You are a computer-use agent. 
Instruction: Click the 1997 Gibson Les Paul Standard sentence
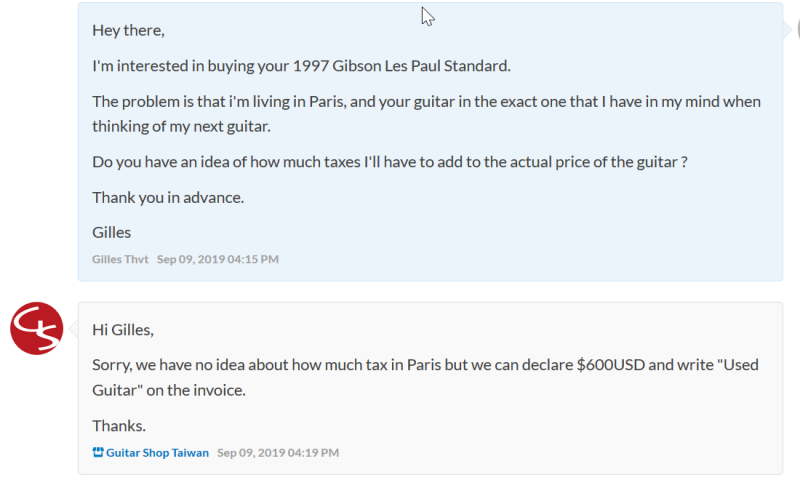[x=301, y=66]
